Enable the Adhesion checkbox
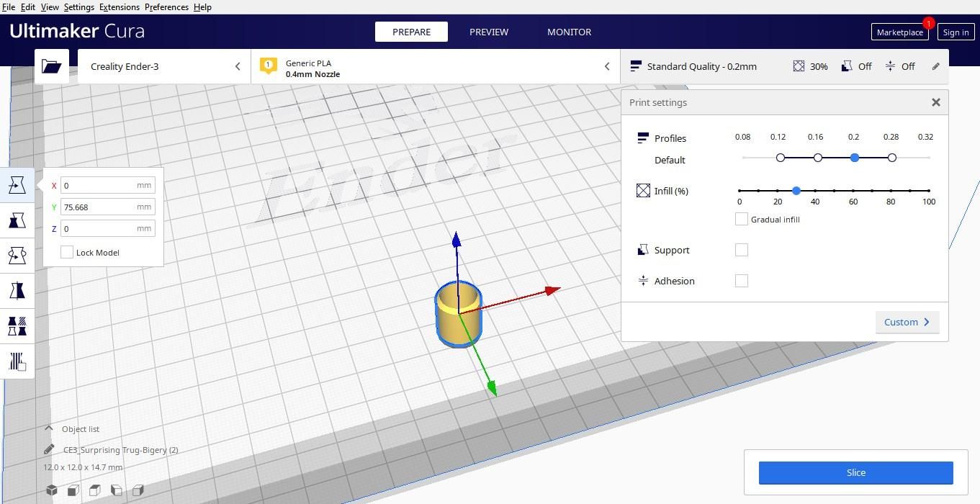Image resolution: width=980 pixels, height=504 pixels. click(x=741, y=281)
